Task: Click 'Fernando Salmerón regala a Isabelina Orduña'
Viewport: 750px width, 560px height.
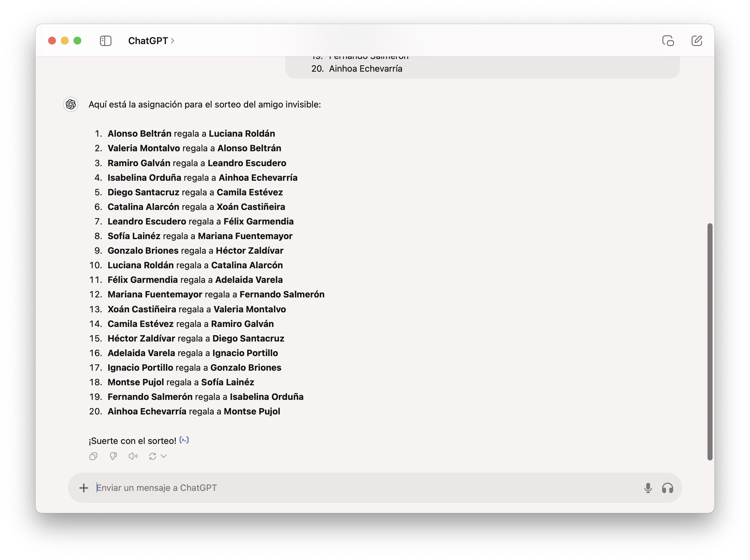Action: pos(206,397)
